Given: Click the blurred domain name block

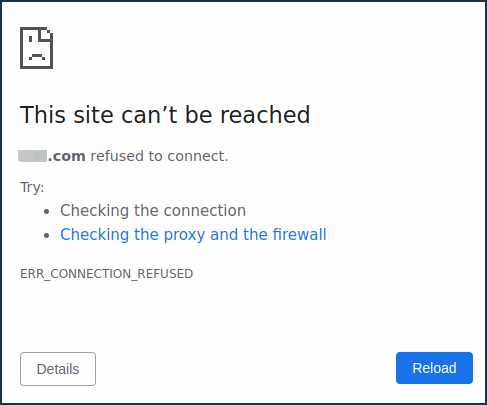Looking at the screenshot, I should pos(32,156).
